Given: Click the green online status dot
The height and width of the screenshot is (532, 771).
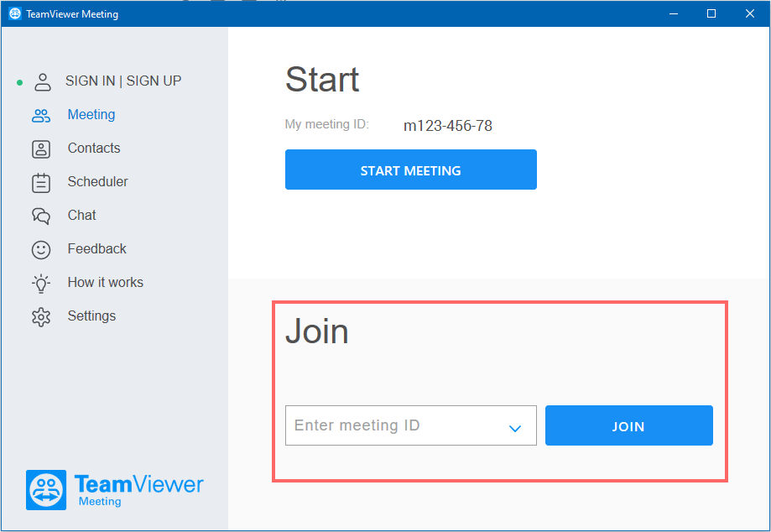Looking at the screenshot, I should pyautogui.click(x=19, y=82).
